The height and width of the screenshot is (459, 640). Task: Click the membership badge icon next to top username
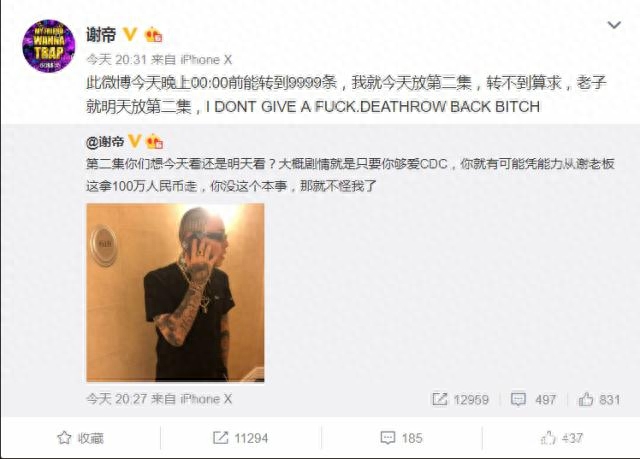click(x=153, y=34)
